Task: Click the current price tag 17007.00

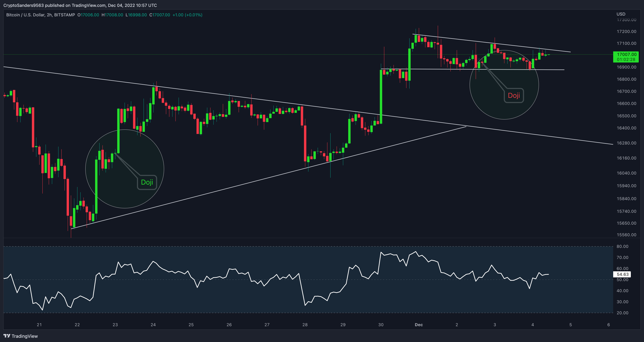Action: (626, 57)
